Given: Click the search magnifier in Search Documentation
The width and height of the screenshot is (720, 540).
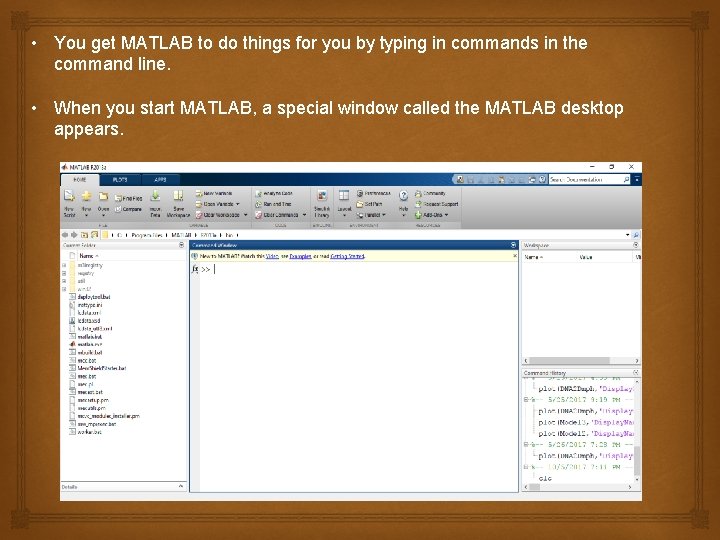Looking at the screenshot, I should tap(626, 180).
